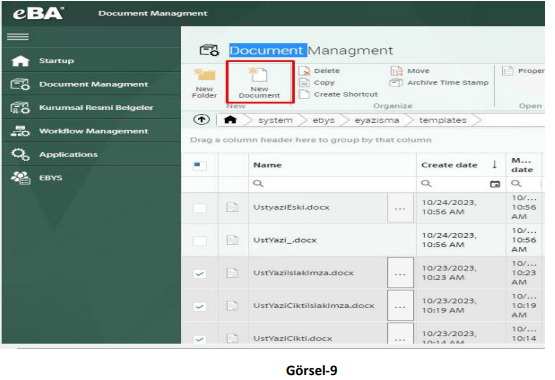
Task: Click Delete in the Organize group
Action: click(319, 71)
